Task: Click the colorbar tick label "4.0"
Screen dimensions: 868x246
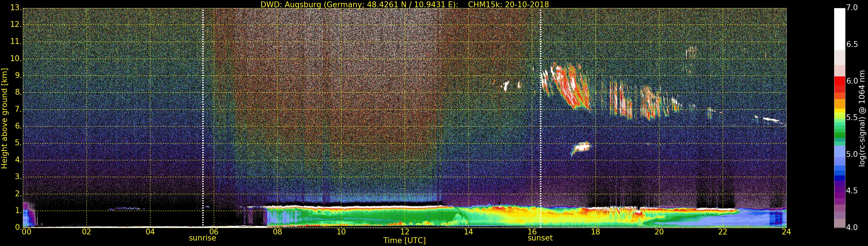Action: click(x=852, y=227)
